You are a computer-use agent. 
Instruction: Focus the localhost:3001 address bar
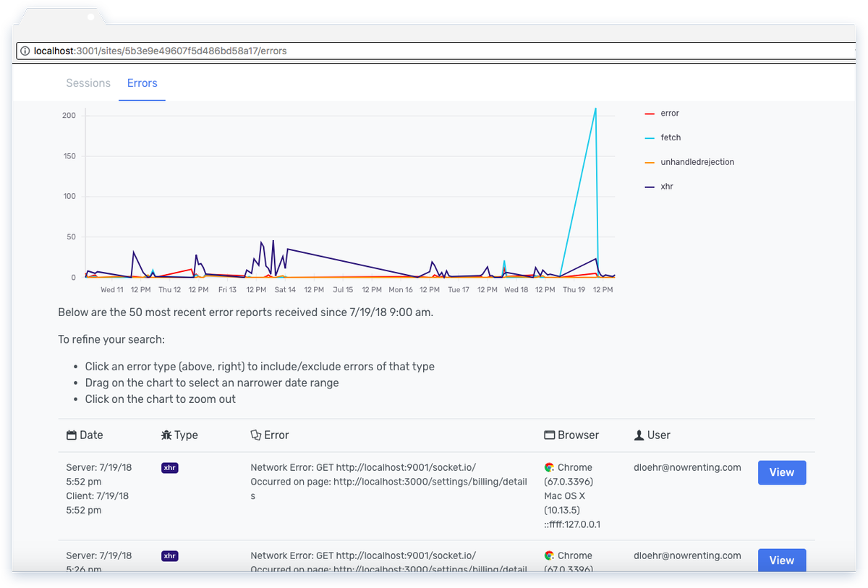(436, 51)
